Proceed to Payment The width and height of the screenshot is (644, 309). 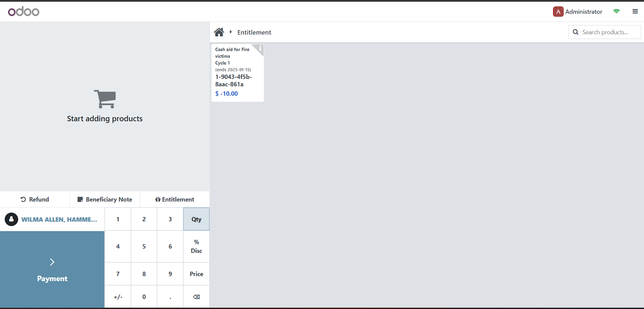[52, 270]
